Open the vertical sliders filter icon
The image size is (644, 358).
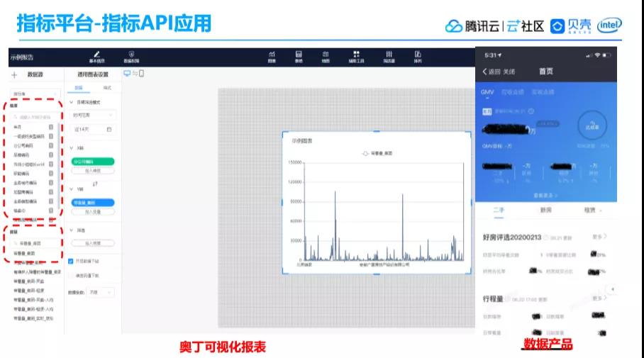tap(389, 54)
